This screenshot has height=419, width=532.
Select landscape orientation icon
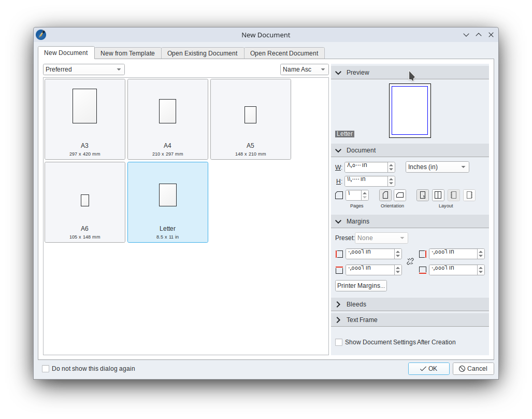(x=399, y=195)
